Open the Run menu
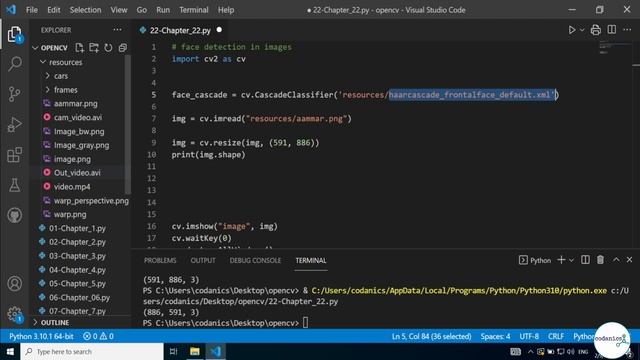 click(163, 10)
